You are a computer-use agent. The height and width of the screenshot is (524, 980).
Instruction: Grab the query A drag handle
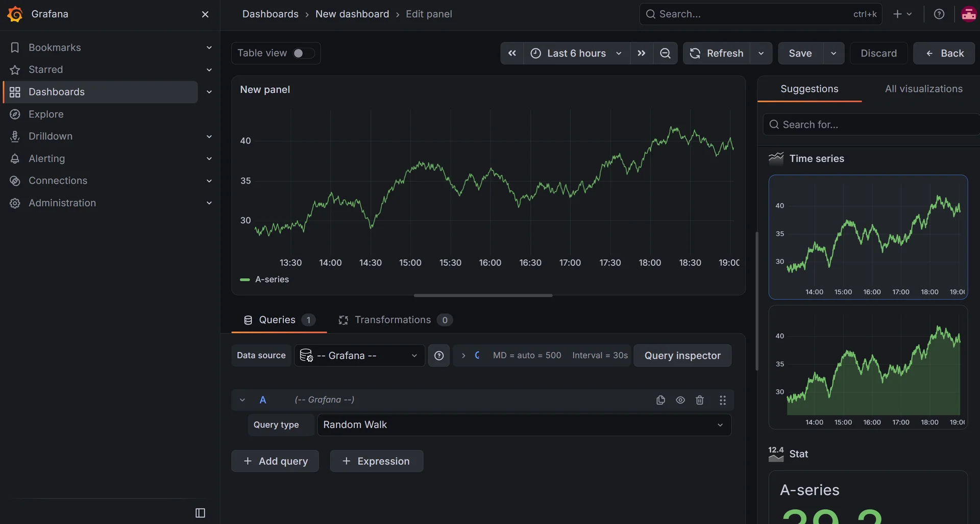click(723, 400)
